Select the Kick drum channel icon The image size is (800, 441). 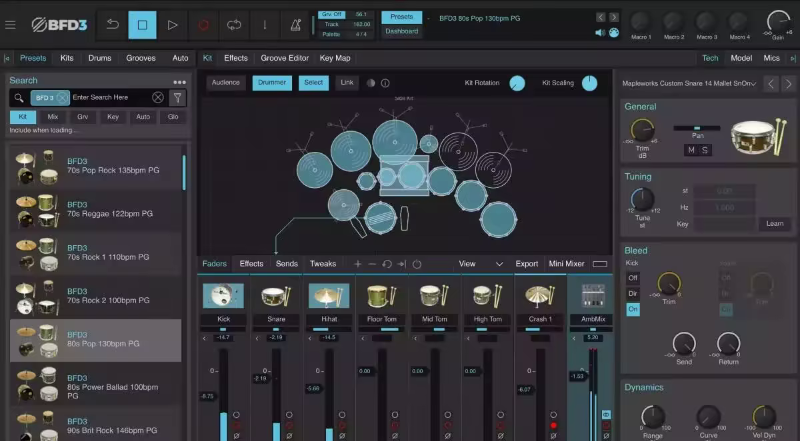pos(223,296)
